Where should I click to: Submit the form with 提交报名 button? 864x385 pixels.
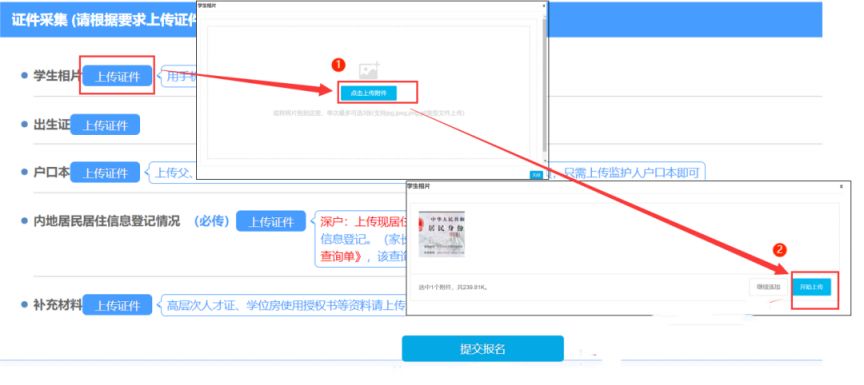(483, 349)
